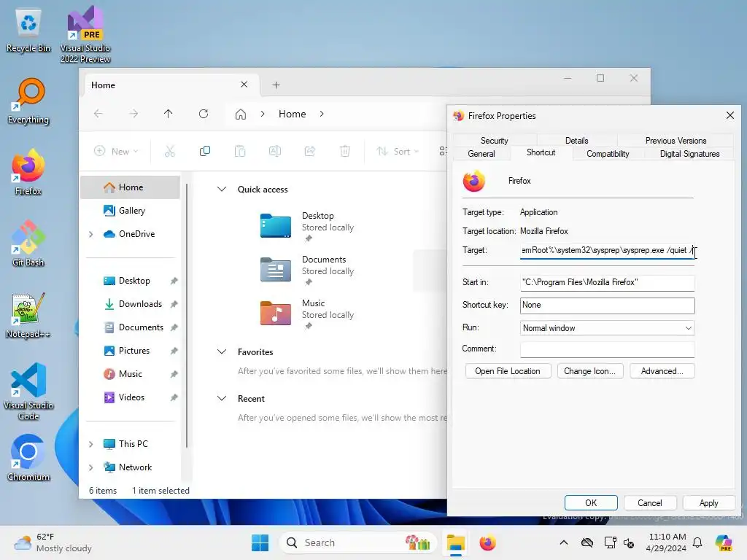
Task: Collapse the Quick access section
Action: tap(222, 189)
